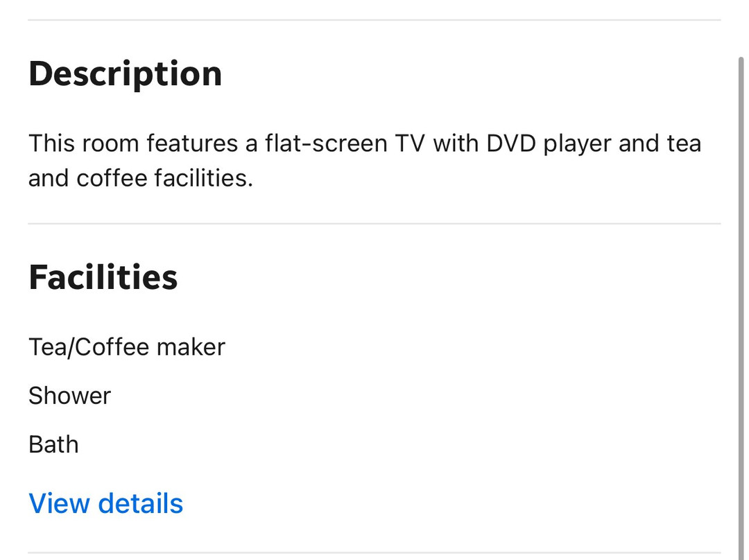Open the View details link
The width and height of the screenshot is (749, 560).
(x=106, y=503)
